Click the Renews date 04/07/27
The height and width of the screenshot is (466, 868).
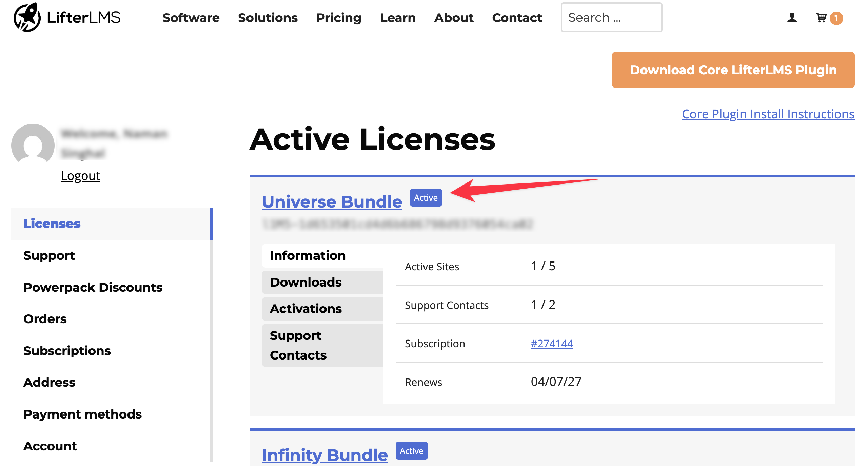pyautogui.click(x=556, y=382)
